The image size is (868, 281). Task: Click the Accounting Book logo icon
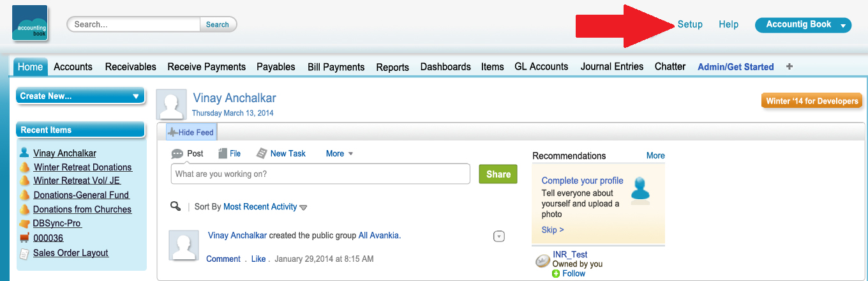pos(29,23)
